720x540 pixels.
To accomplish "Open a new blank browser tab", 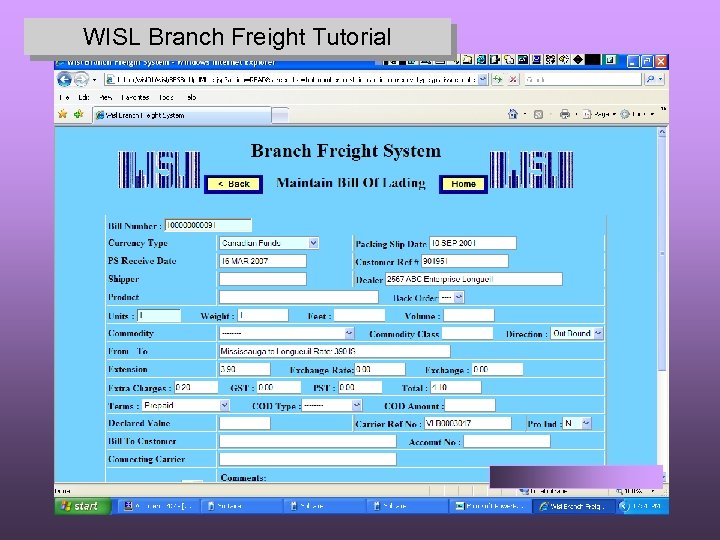I will click(280, 115).
